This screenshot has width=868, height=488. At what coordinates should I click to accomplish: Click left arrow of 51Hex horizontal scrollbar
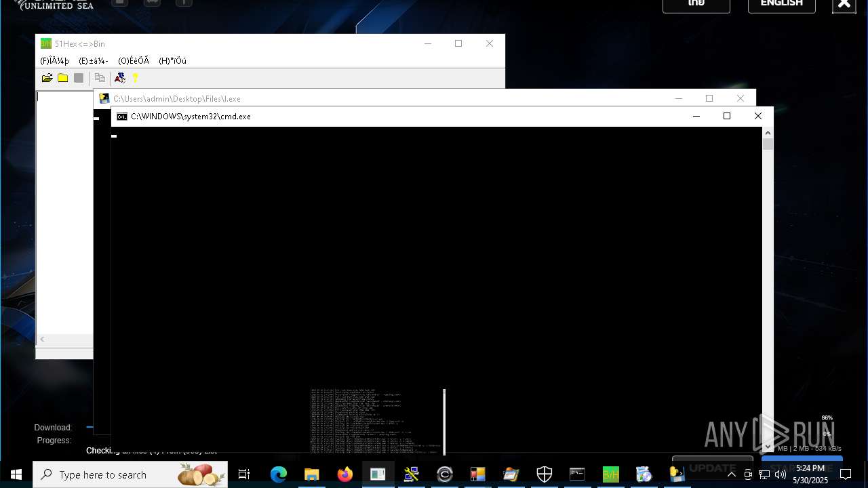[x=42, y=339]
